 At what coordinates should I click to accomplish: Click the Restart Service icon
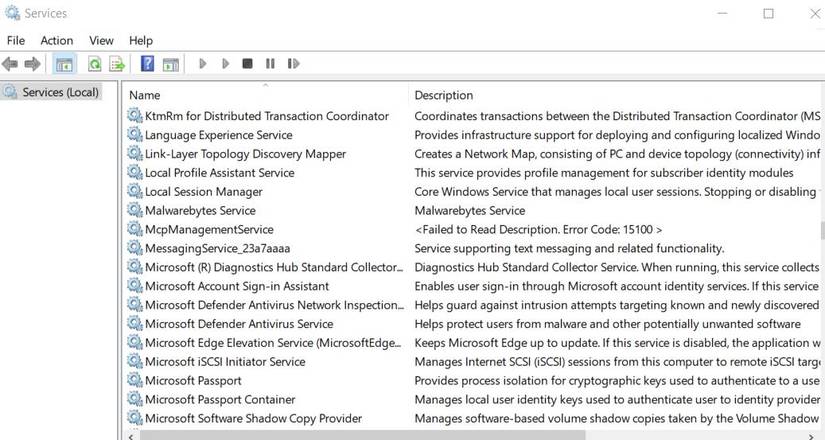[293, 64]
